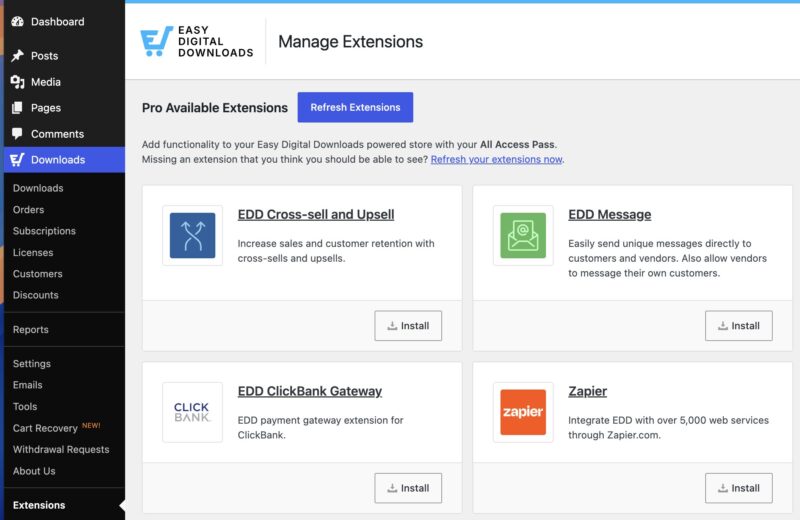Click the Dashboard gauge icon
The width and height of the screenshot is (800, 520).
pyautogui.click(x=17, y=21)
